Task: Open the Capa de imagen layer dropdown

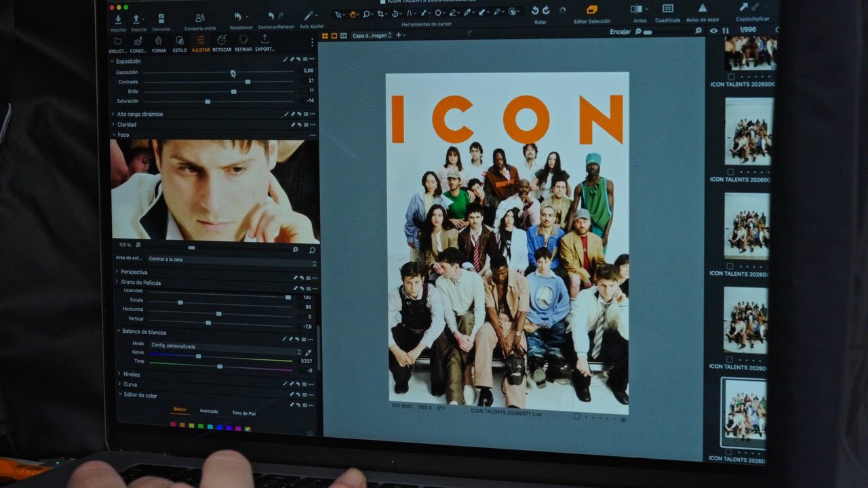Action: click(x=372, y=35)
